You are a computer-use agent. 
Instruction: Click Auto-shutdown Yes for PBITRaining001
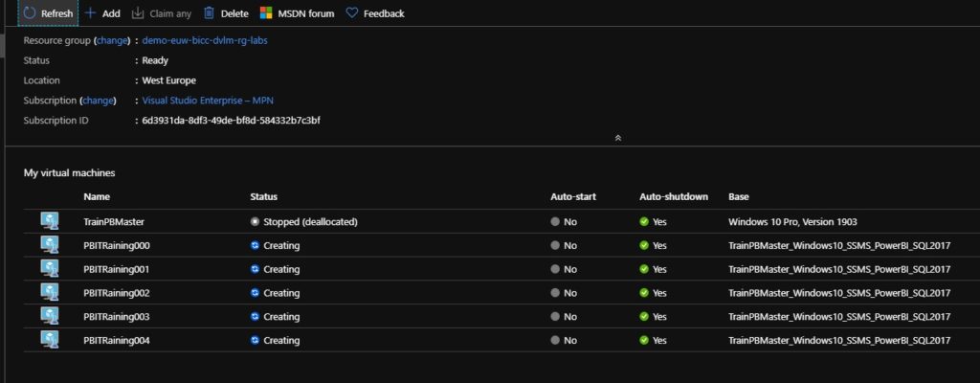click(x=653, y=269)
